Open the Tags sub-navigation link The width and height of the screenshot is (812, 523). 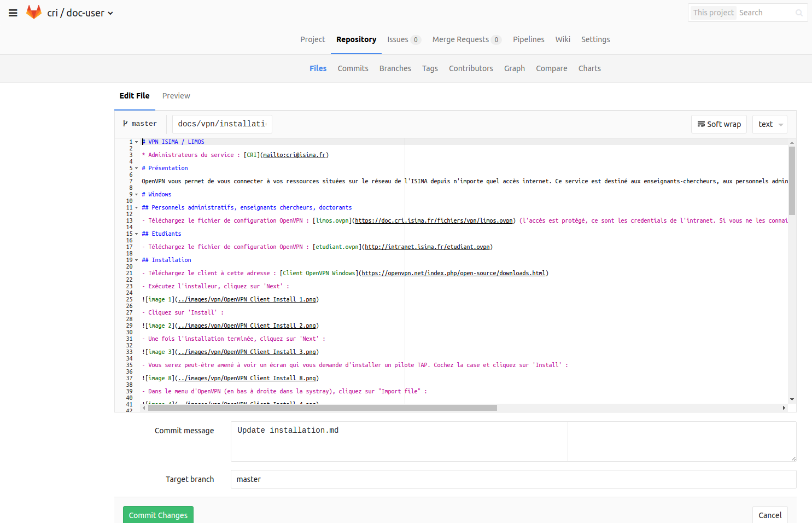tap(430, 68)
